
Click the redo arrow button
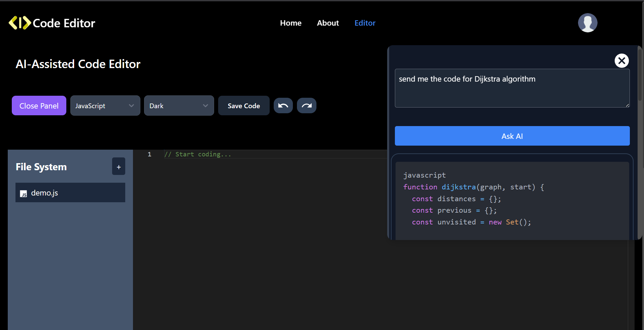[x=306, y=106]
